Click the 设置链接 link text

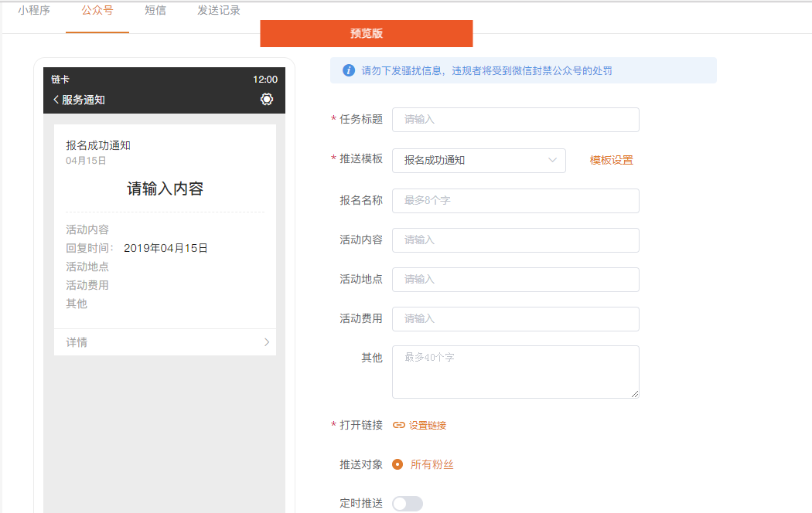coord(428,425)
